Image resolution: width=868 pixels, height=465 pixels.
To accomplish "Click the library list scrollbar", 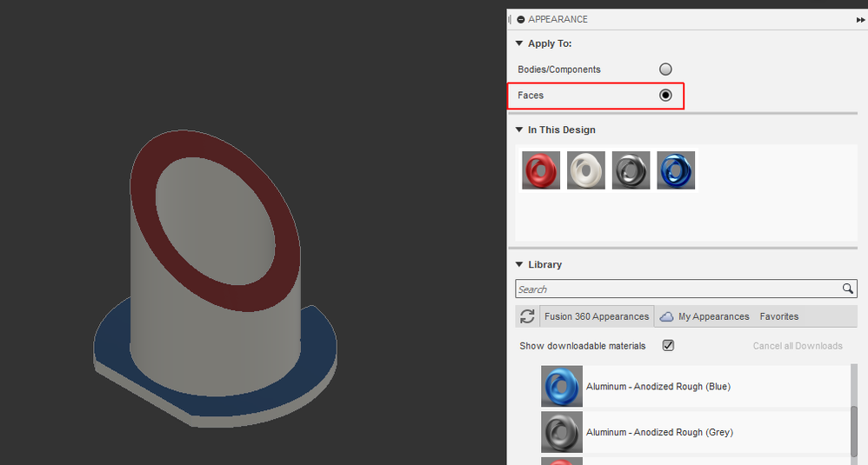I will 853,431.
